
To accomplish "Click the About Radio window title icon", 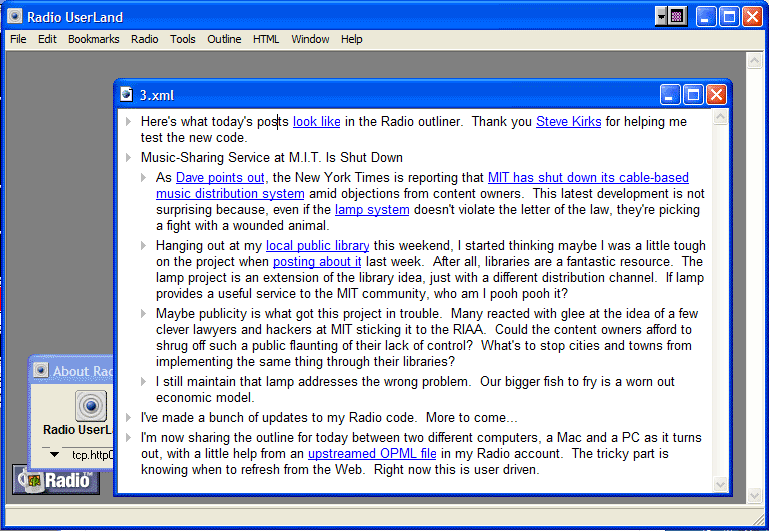I will [41, 371].
